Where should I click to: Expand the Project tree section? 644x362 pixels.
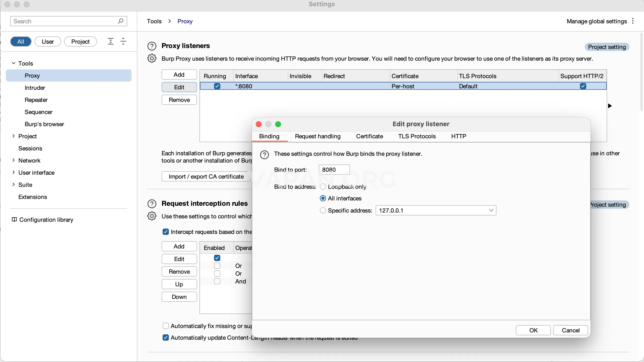(14, 136)
